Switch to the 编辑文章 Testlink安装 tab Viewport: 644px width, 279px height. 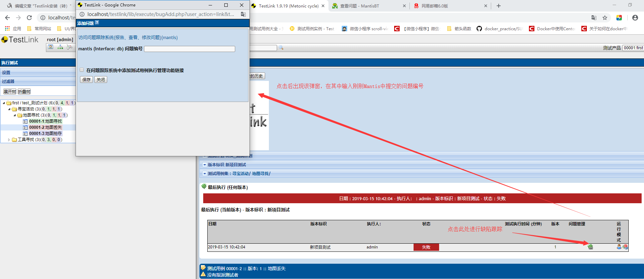(x=41, y=6)
